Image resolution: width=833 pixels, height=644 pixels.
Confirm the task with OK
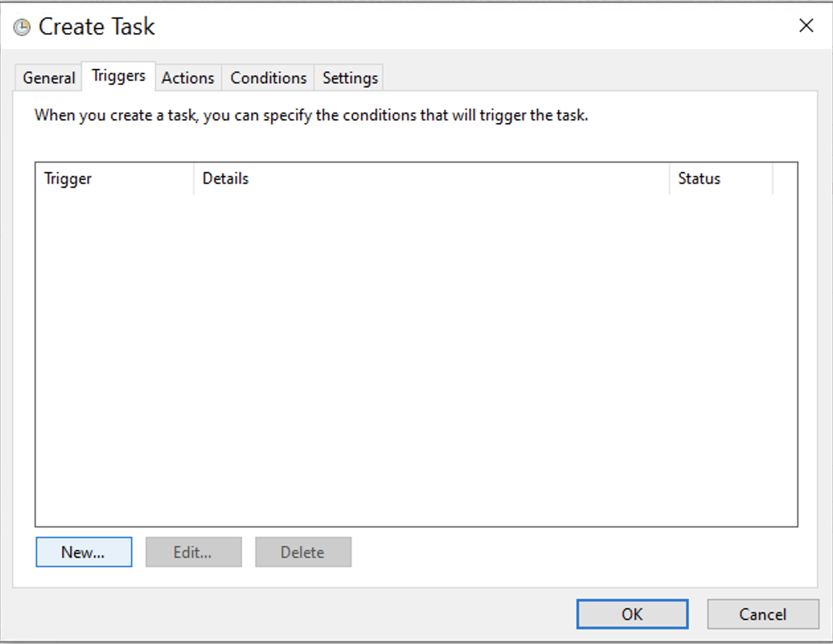[x=631, y=614]
